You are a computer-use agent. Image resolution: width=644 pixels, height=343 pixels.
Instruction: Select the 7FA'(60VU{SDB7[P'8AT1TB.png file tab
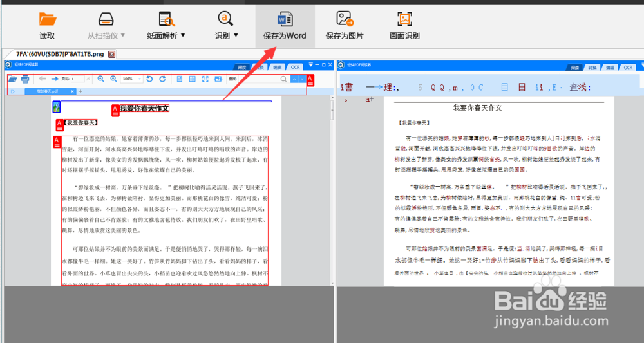tap(59, 54)
